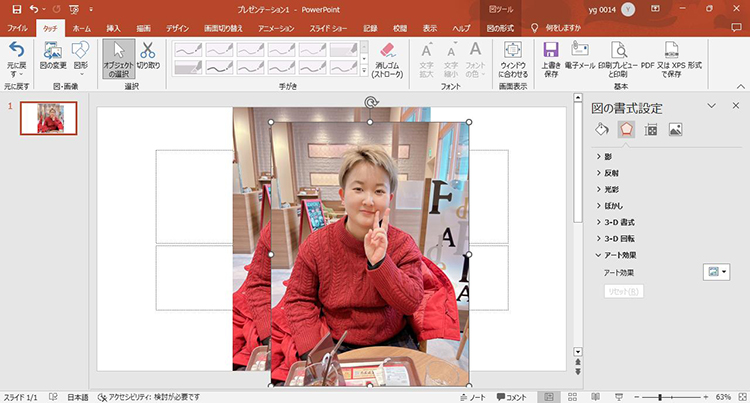Open the 挿入 ribbon tab
Image resolution: width=750 pixels, height=403 pixels.
coord(113,29)
